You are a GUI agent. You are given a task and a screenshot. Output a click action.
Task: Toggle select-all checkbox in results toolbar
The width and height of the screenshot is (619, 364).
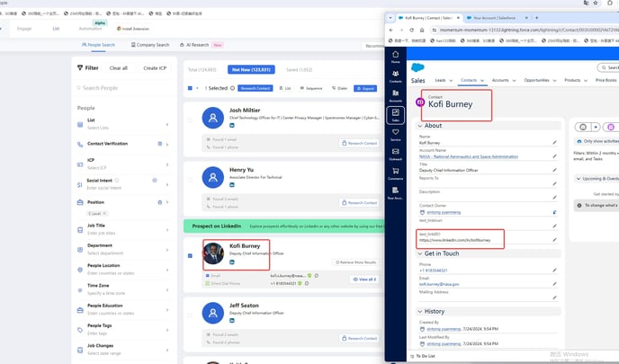pyautogui.click(x=190, y=88)
